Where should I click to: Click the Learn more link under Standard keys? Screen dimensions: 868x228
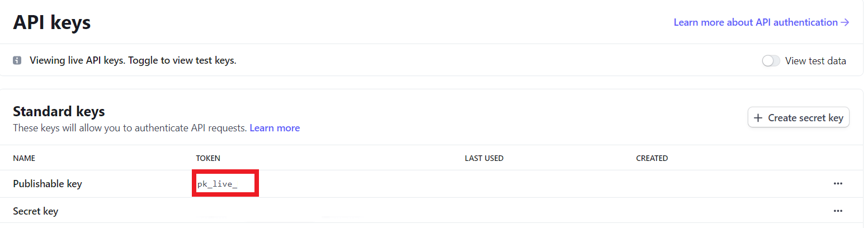(275, 128)
